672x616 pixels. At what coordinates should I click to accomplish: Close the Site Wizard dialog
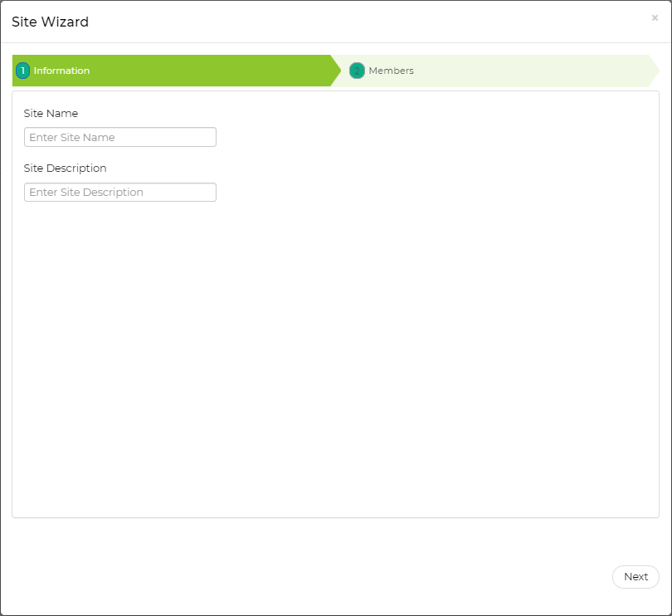tap(655, 17)
